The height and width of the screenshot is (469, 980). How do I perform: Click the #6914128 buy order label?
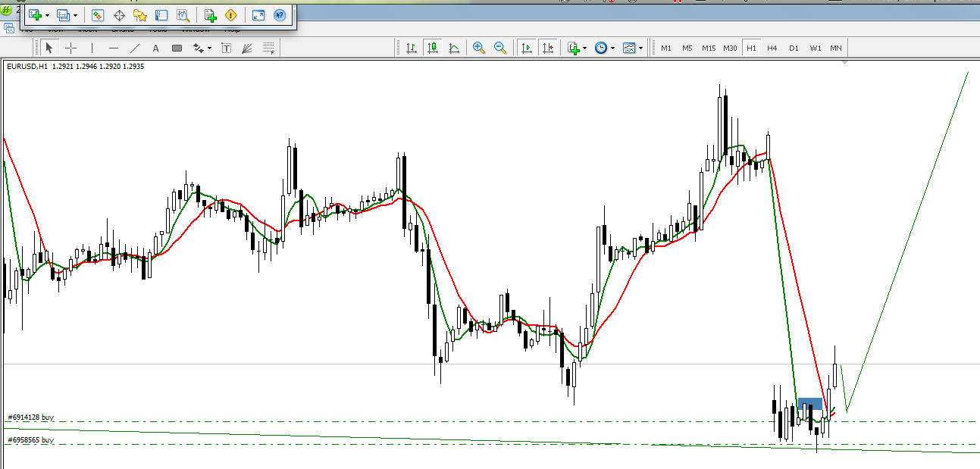click(x=31, y=417)
